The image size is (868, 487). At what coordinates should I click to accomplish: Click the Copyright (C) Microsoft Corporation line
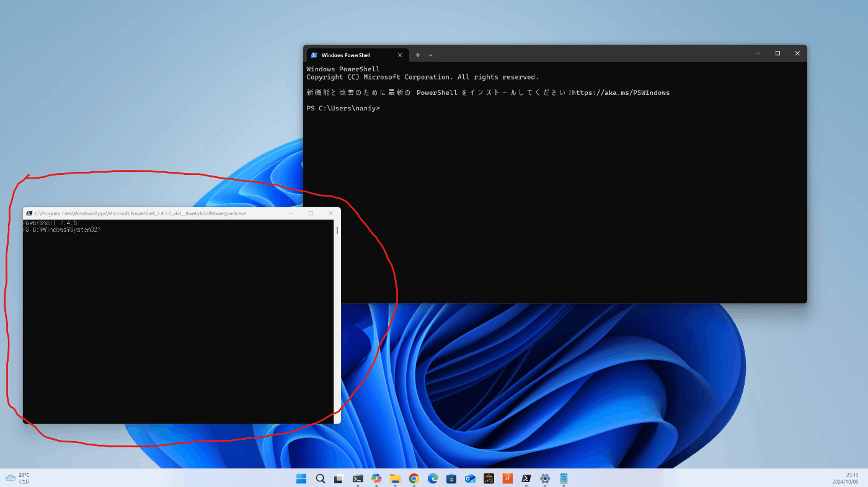click(422, 77)
